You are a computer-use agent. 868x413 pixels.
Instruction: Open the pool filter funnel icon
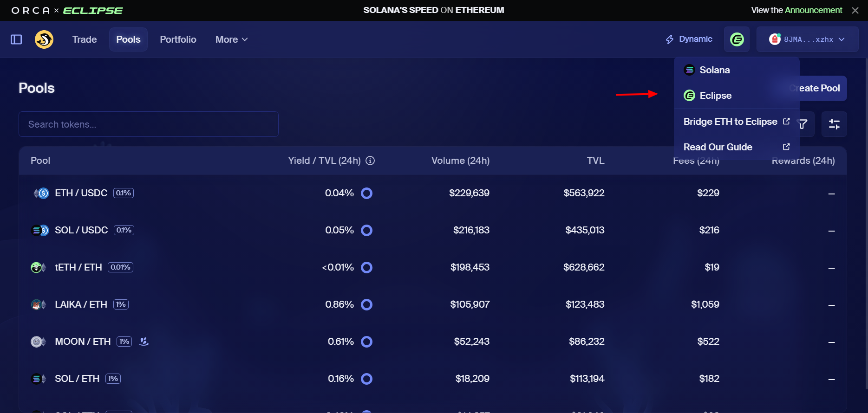[803, 124]
